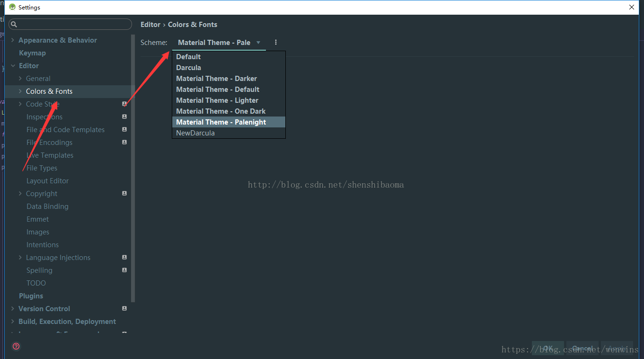Click the project icon beside Spelling
Image resolution: width=644 pixels, height=359 pixels.
pos(124,270)
